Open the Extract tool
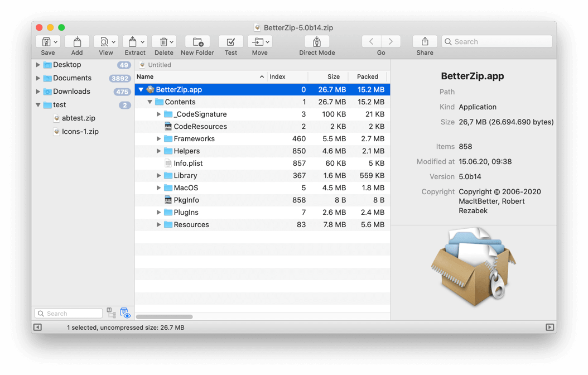This screenshot has height=375, width=588. (x=133, y=41)
